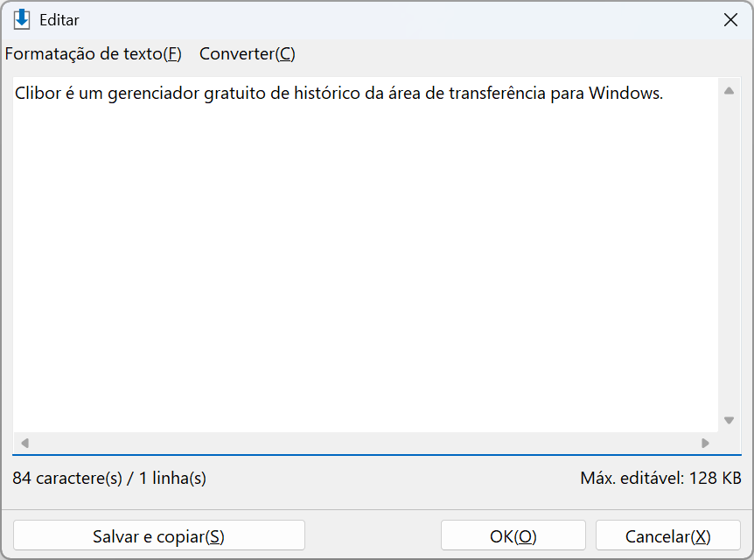Open the Formatação de texto menu

[94, 54]
